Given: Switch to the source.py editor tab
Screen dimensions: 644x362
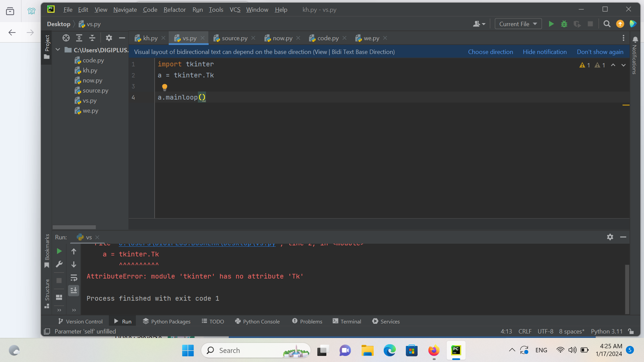Looking at the screenshot, I should click(234, 38).
